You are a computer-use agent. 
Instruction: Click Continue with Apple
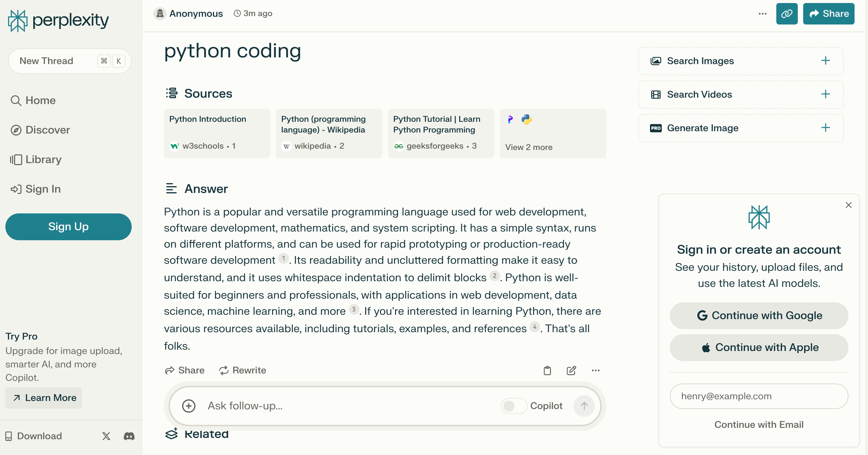pyautogui.click(x=759, y=348)
